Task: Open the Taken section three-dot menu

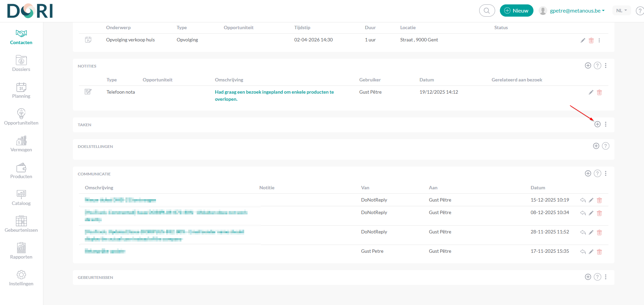Action: point(606,124)
